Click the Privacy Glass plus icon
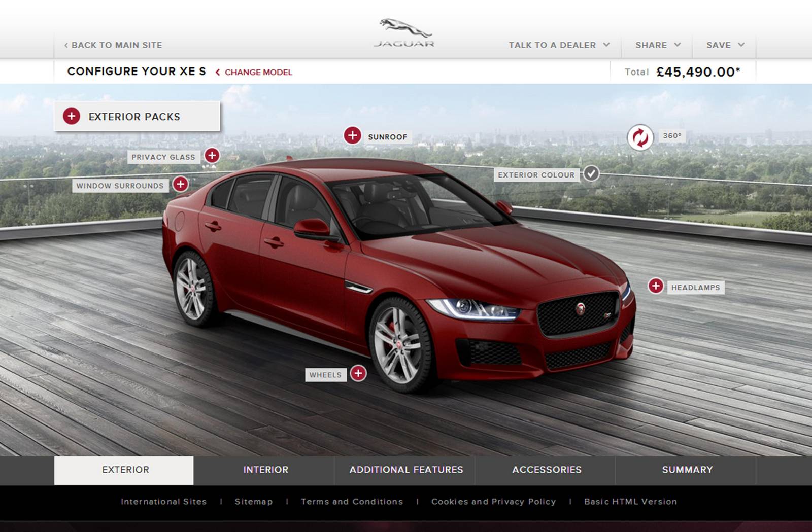 212,156
